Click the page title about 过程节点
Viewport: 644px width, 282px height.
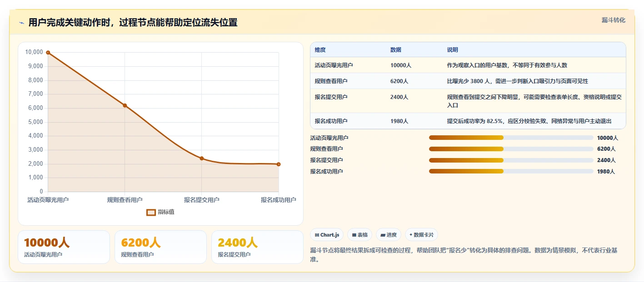(x=133, y=23)
